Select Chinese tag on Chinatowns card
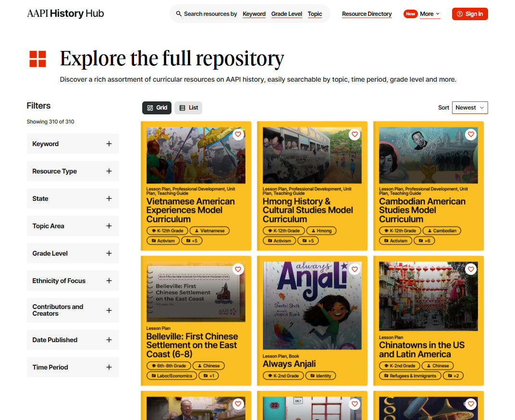This screenshot has width=515, height=420. click(438, 366)
